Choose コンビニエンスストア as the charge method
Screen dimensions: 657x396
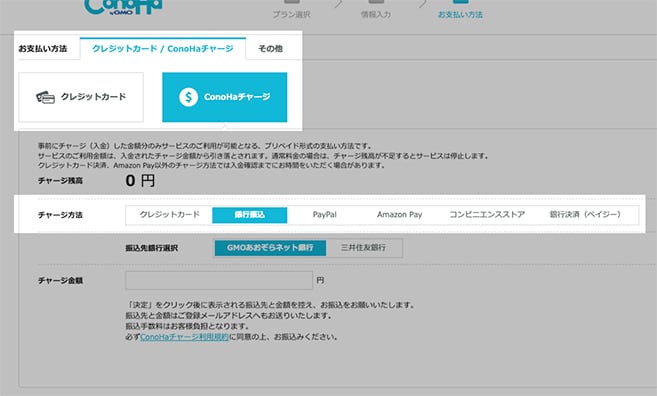tap(487, 215)
